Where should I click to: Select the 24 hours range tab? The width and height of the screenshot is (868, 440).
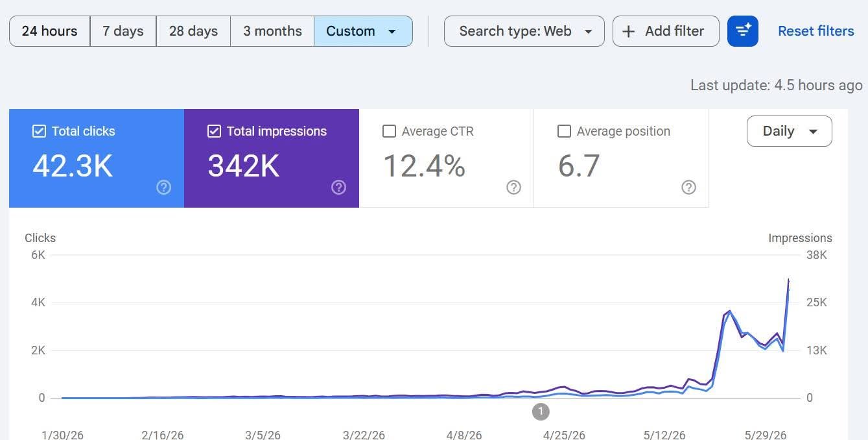(x=49, y=31)
